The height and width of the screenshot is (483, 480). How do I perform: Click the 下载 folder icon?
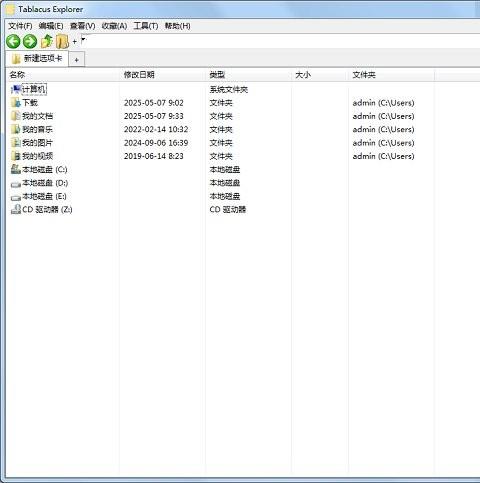click(x=16, y=103)
